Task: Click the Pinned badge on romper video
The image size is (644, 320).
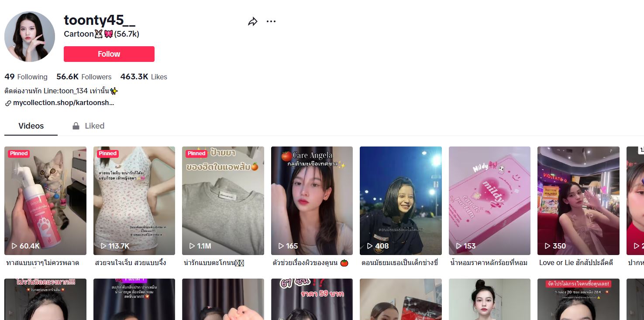Action: click(108, 153)
